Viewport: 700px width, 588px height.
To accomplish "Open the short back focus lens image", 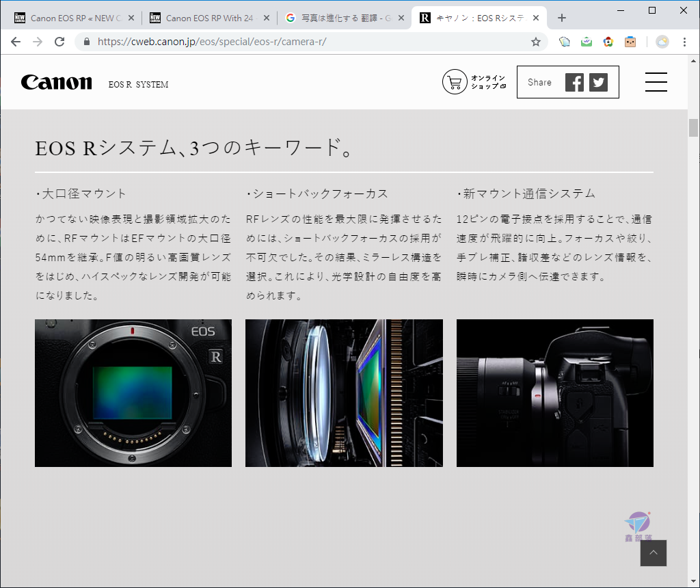I will [x=345, y=393].
